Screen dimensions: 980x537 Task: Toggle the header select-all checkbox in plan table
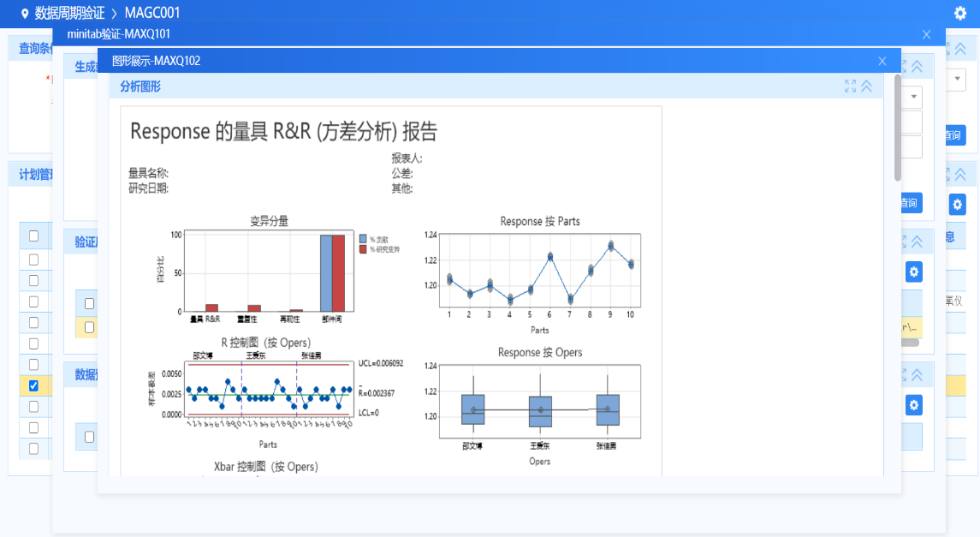[x=33, y=236]
